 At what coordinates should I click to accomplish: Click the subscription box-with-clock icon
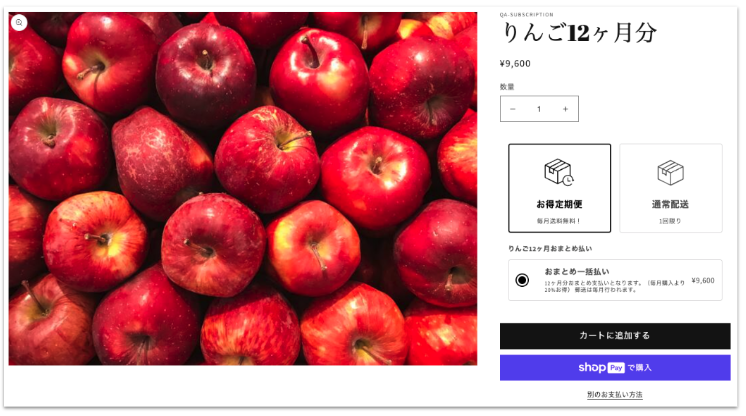point(559,172)
